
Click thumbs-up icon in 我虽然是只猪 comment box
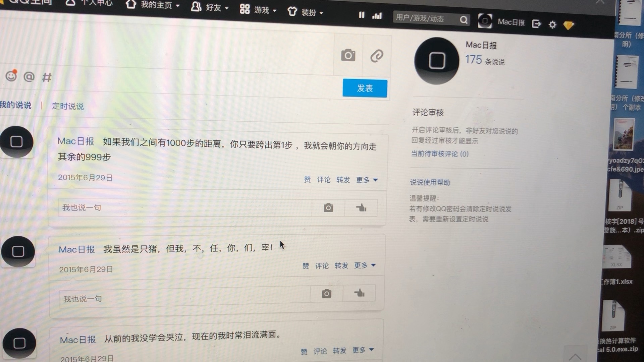[x=359, y=293]
